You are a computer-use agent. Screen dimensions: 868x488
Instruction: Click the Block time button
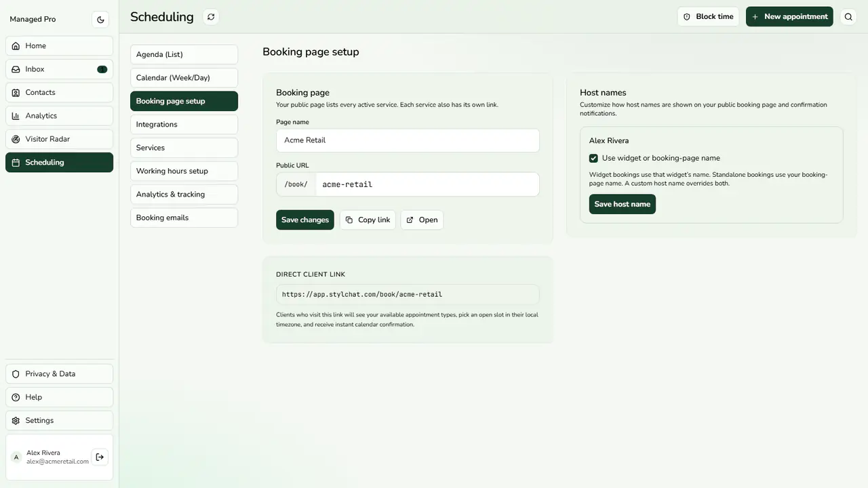pyautogui.click(x=708, y=17)
